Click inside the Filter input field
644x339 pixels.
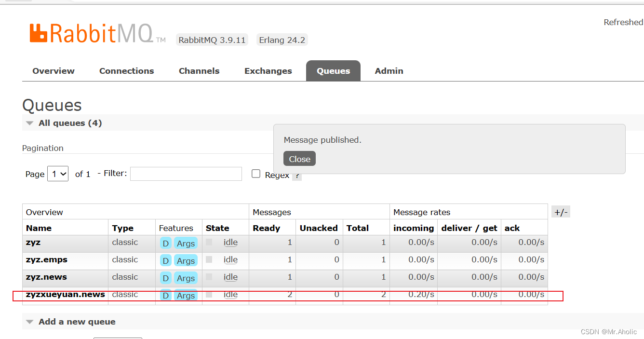tap(186, 174)
